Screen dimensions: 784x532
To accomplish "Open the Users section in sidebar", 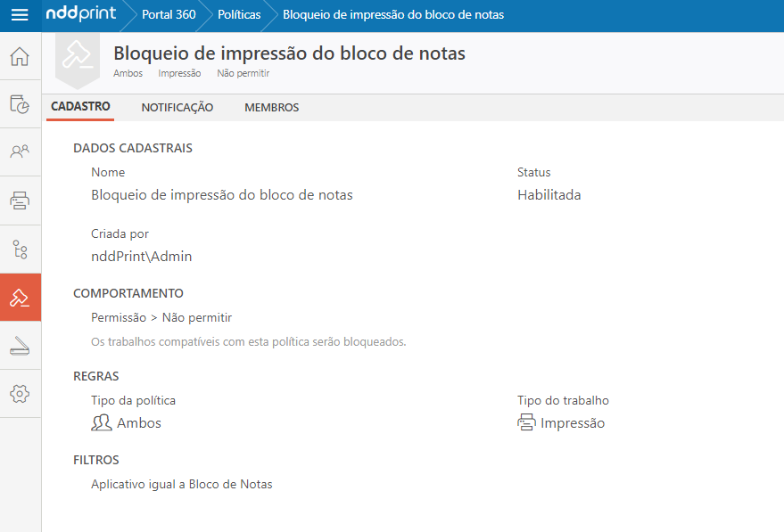I will (20, 151).
